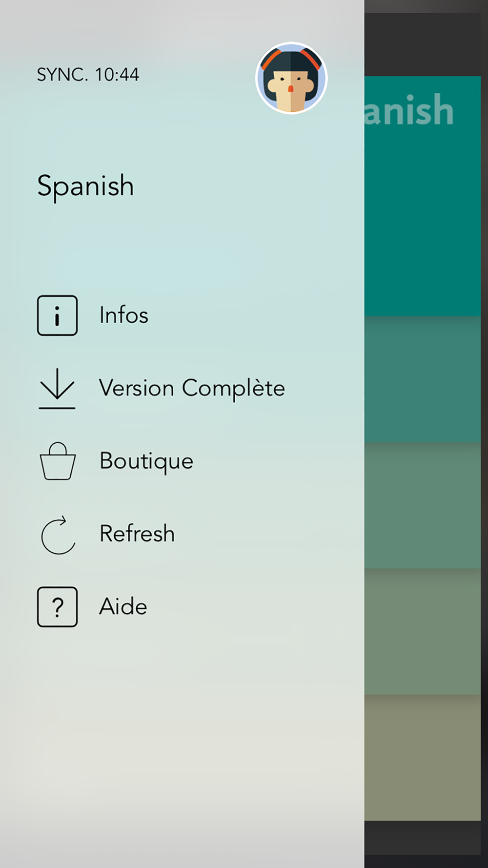The width and height of the screenshot is (488, 868).
Task: Tap the Refresh label
Action: pyautogui.click(x=137, y=534)
